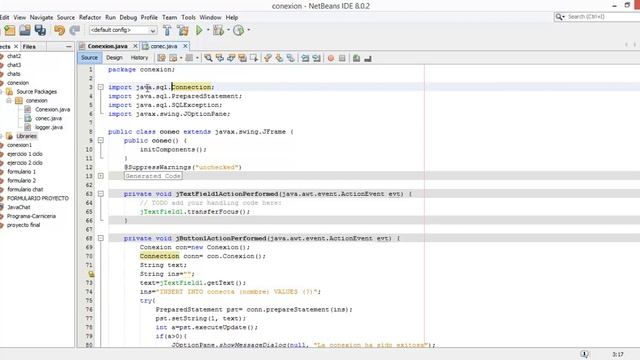Click the Uncomment lines icon
Image resolution: width=640 pixels, height=360 pixels.
tap(368, 58)
